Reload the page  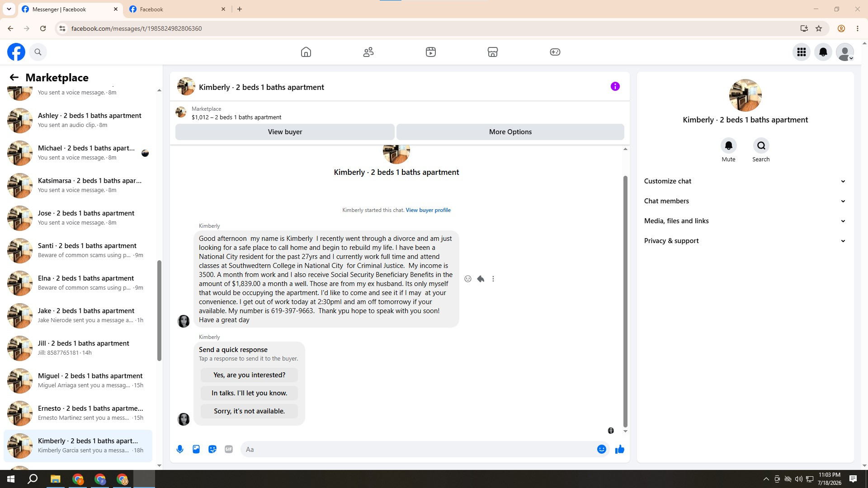pyautogui.click(x=43, y=28)
